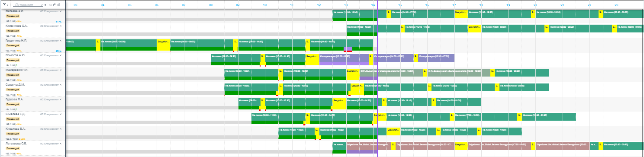Screen dimensions: 644x157
Task: Remove ИС Специалист tag from Киселева В.А.
Action: (61, 129)
